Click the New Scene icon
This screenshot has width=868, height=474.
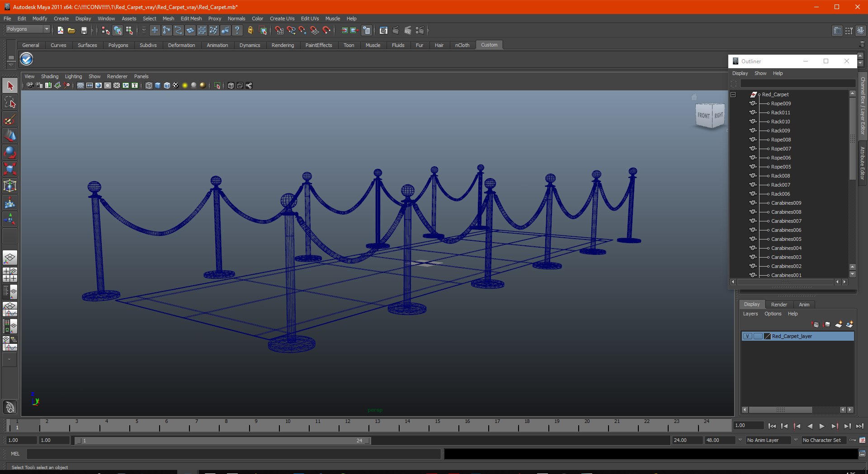coord(60,30)
